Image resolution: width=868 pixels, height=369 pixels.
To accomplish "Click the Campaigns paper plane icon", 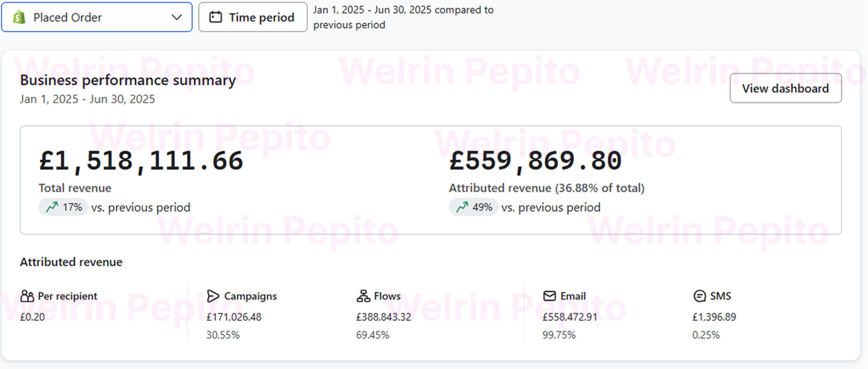I will coord(213,296).
